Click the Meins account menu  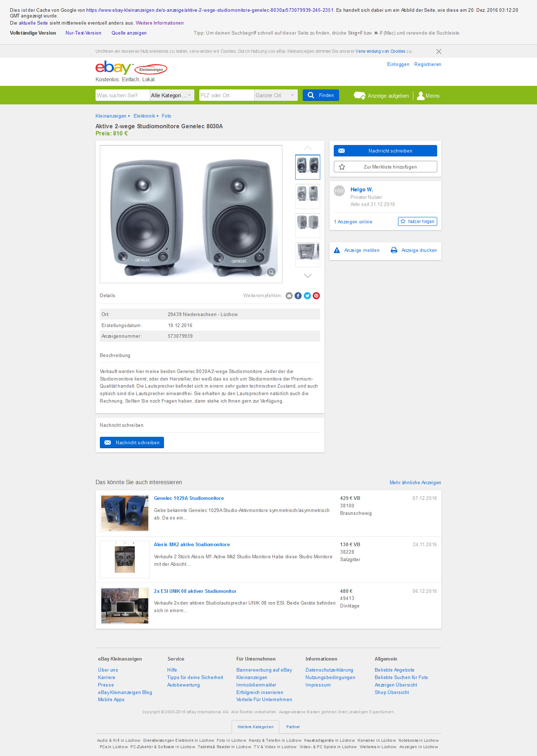(x=428, y=95)
